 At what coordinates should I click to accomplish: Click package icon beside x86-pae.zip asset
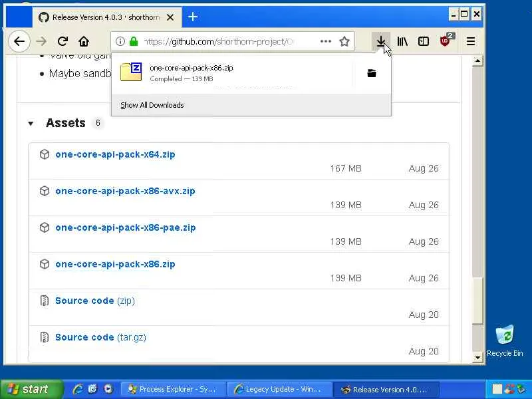pyautogui.click(x=45, y=227)
